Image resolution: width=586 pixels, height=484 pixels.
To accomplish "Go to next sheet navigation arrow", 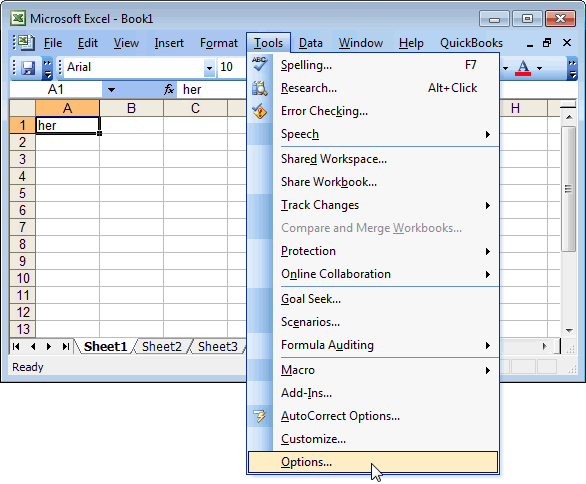I will (x=49, y=346).
